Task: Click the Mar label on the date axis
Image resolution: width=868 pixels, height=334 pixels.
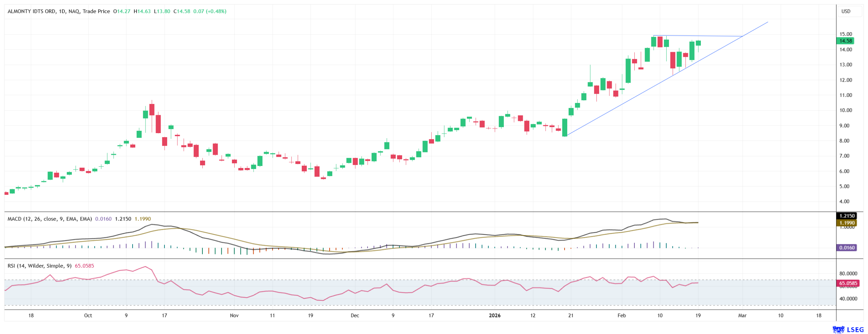Action: (x=742, y=315)
